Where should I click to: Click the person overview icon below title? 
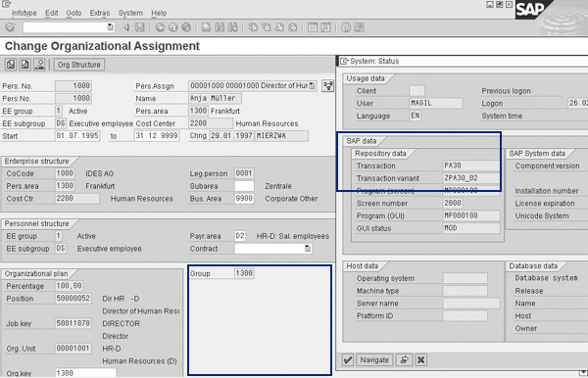[39, 65]
